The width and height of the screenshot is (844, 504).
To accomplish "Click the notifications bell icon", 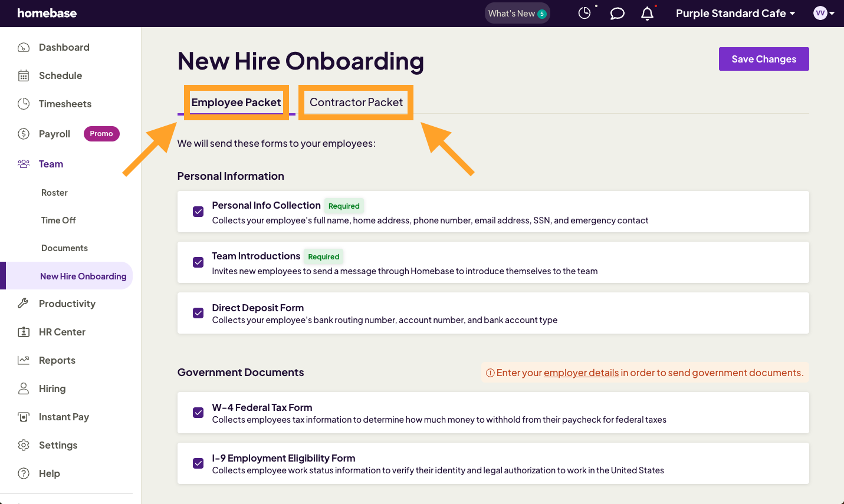I will click(x=647, y=12).
